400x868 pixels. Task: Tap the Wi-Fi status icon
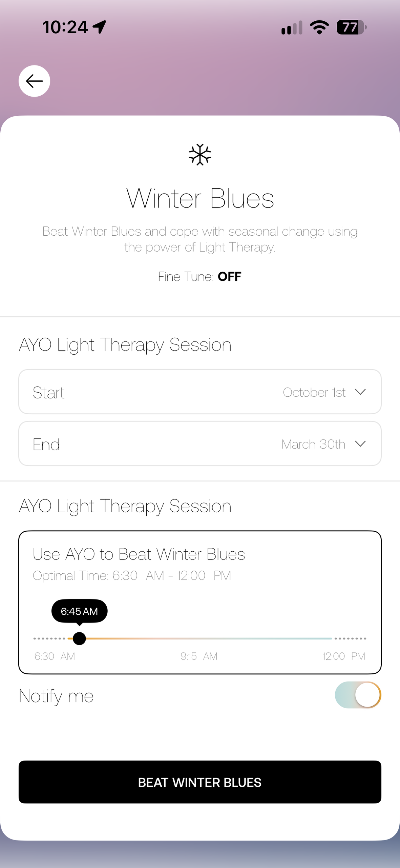pos(319,27)
